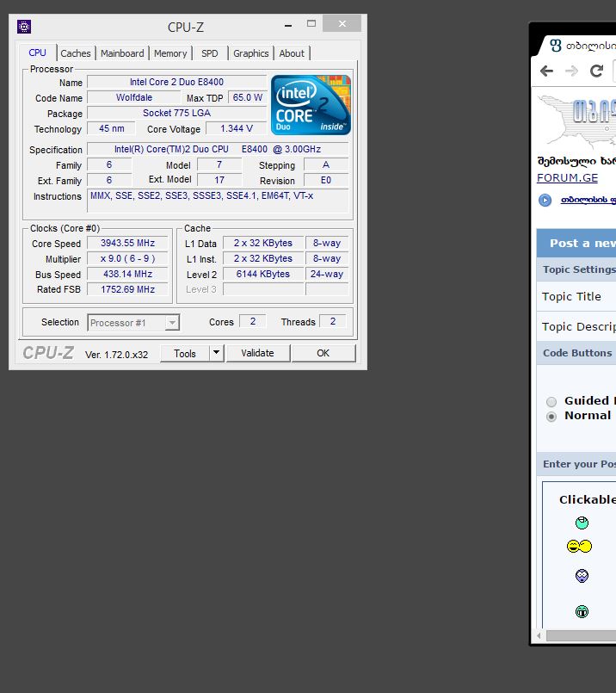
Task: Expand the Processor #1 selection combo box
Action: pos(172,323)
